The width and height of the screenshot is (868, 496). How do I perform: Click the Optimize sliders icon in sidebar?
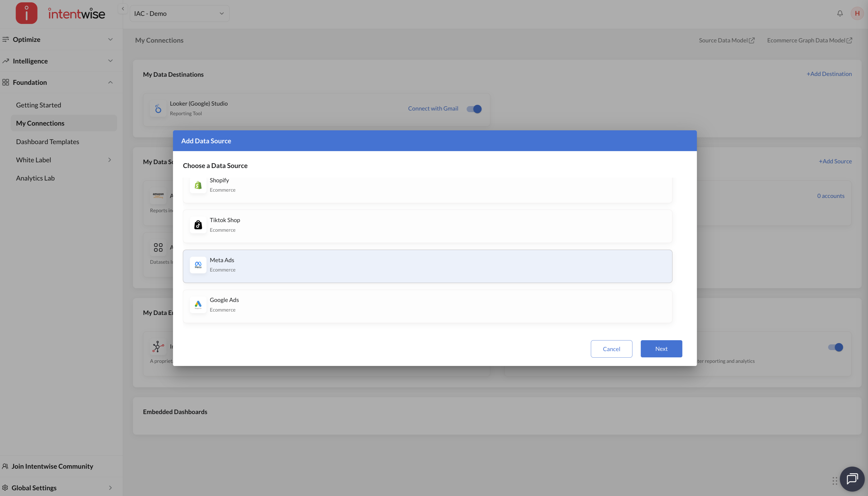pos(5,40)
